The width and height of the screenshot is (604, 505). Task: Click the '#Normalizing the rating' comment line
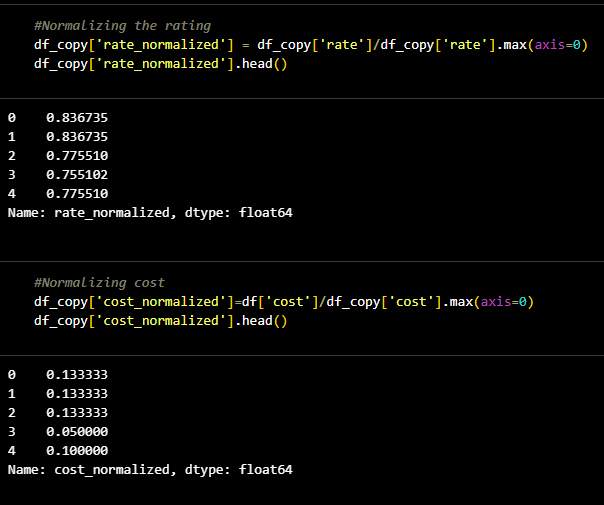[122, 26]
